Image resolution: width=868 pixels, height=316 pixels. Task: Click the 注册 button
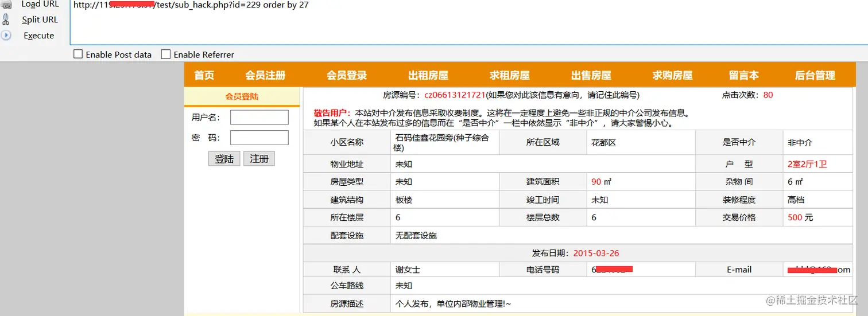pos(259,159)
